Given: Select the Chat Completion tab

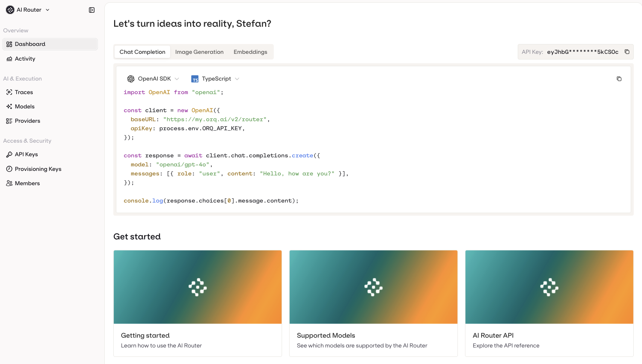Looking at the screenshot, I should pos(142,52).
